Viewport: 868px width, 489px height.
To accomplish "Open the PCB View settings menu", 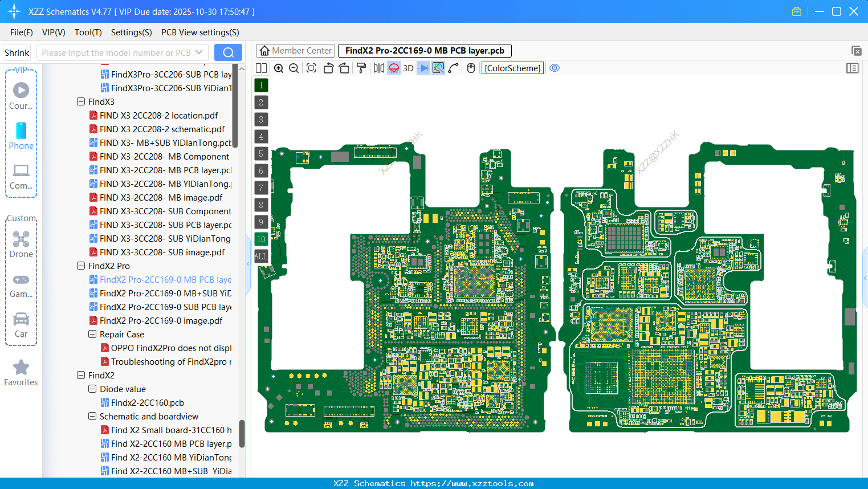I will point(200,32).
